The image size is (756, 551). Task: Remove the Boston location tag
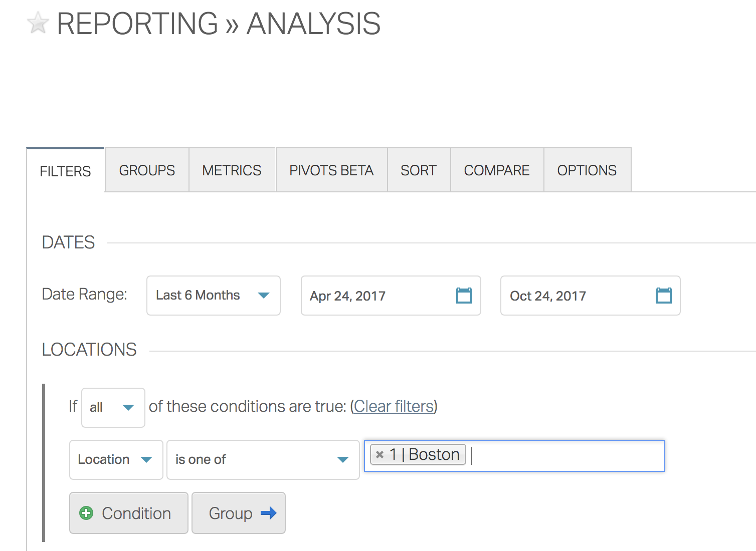pyautogui.click(x=380, y=455)
